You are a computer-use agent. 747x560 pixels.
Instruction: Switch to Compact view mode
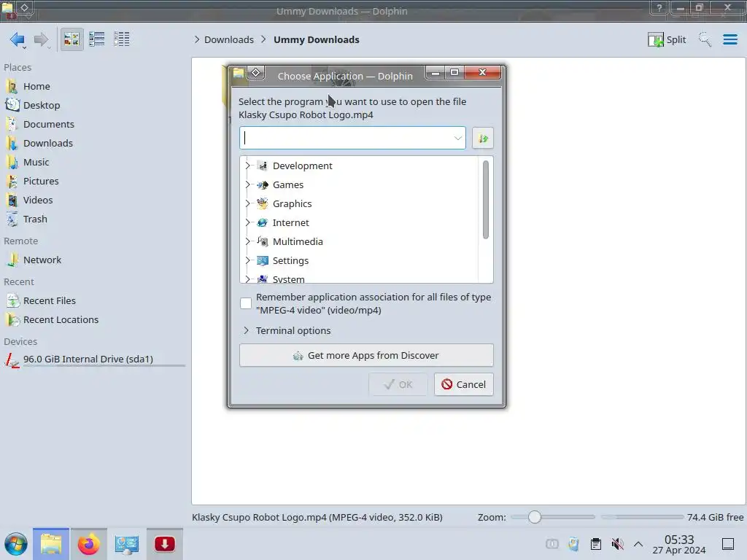[97, 39]
